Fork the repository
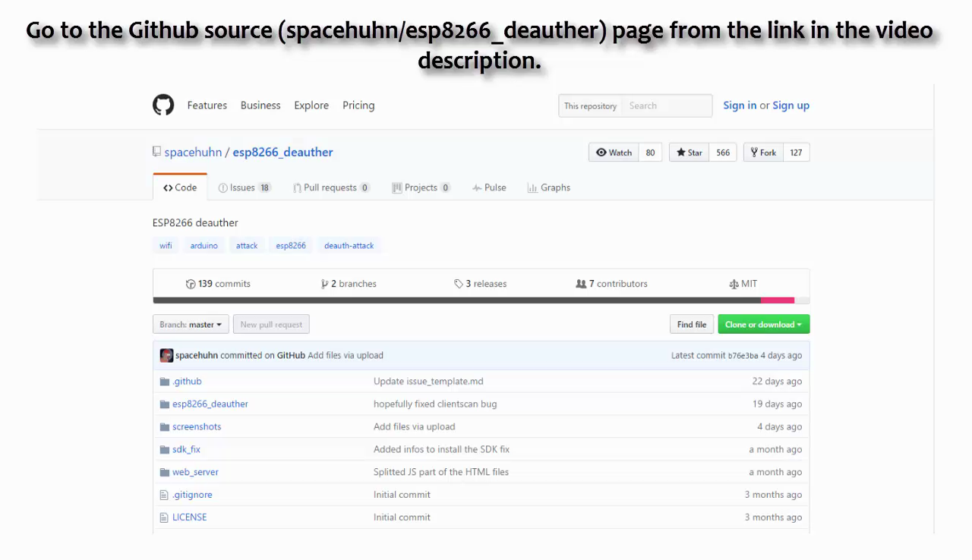 (x=763, y=153)
